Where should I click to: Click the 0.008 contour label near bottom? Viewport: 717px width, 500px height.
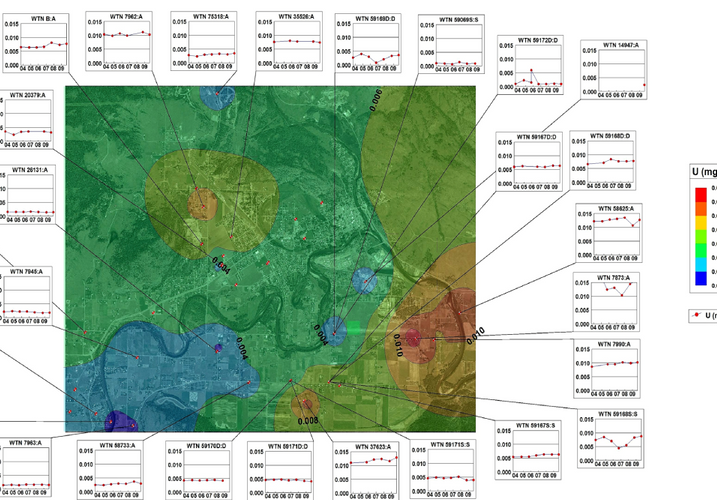coord(307,421)
